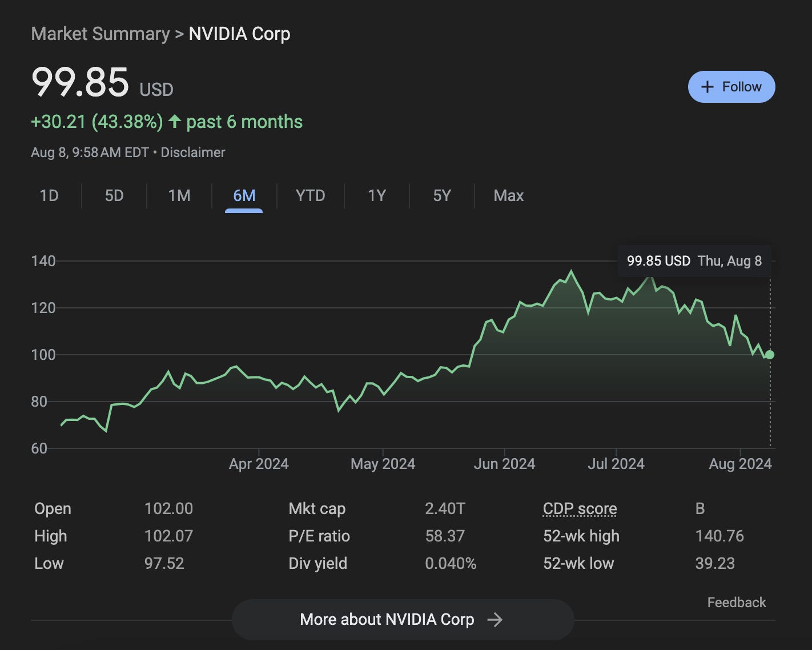Click the Mkt cap value 2.40T
This screenshot has height=650, width=812.
[445, 508]
